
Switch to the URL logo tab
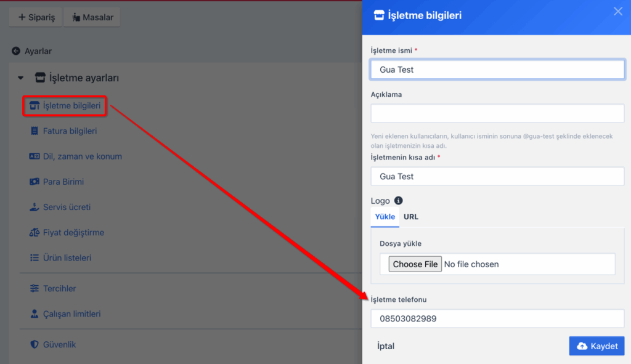pos(411,217)
